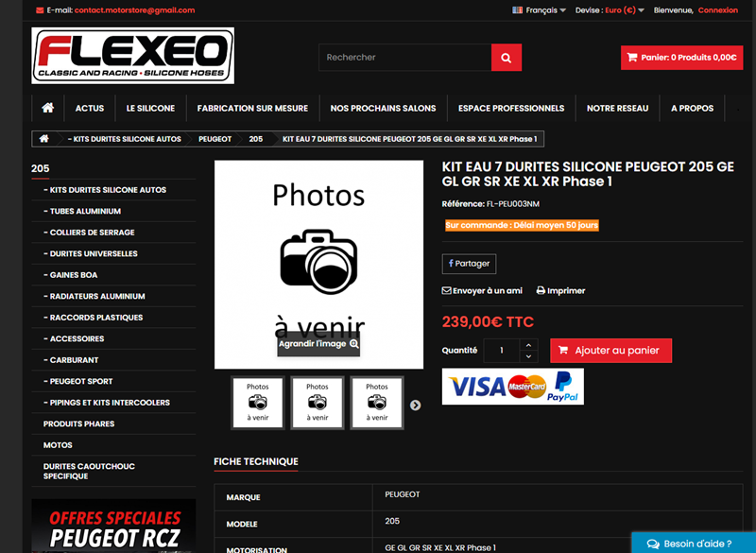Click the FICHE TECHNIQUE tab heading

(256, 461)
